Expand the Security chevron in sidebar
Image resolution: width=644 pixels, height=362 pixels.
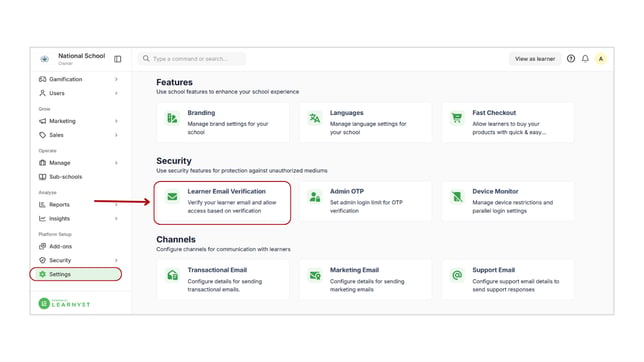coord(116,261)
